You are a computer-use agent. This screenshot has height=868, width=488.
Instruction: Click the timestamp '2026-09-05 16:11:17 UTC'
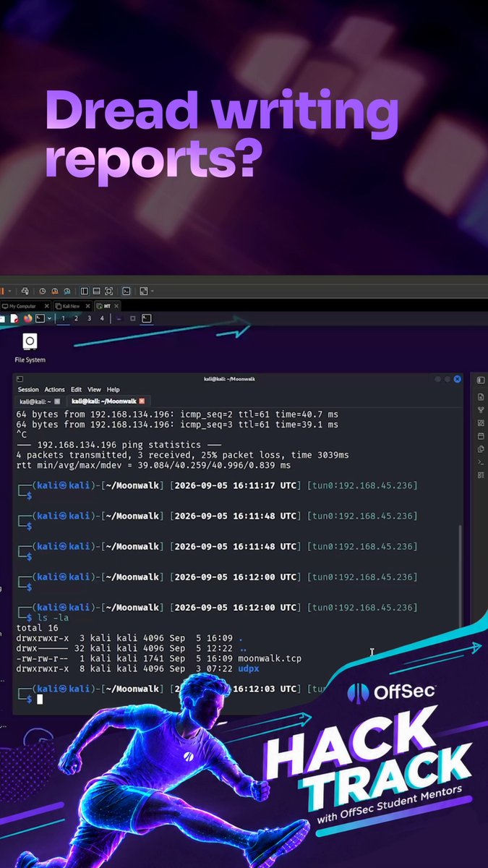[x=236, y=485]
